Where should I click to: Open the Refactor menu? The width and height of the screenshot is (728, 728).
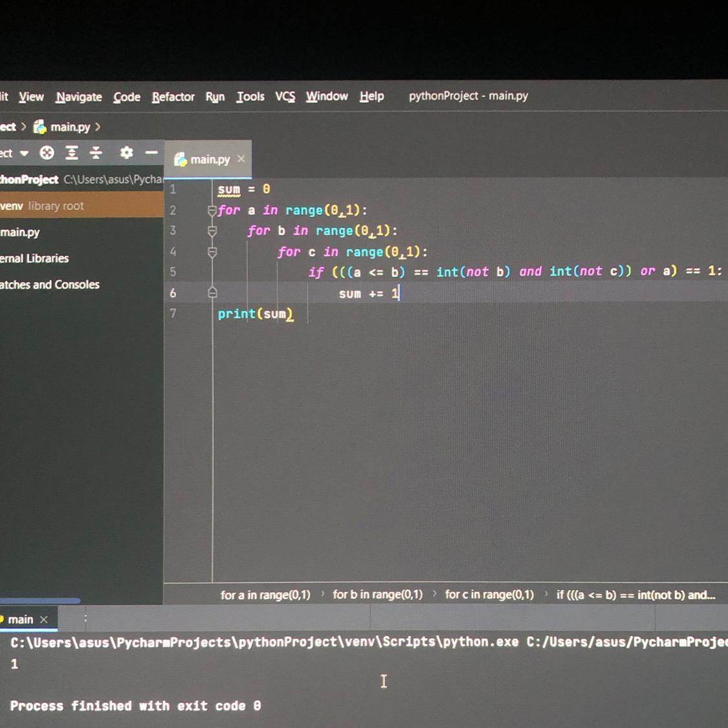tap(173, 97)
